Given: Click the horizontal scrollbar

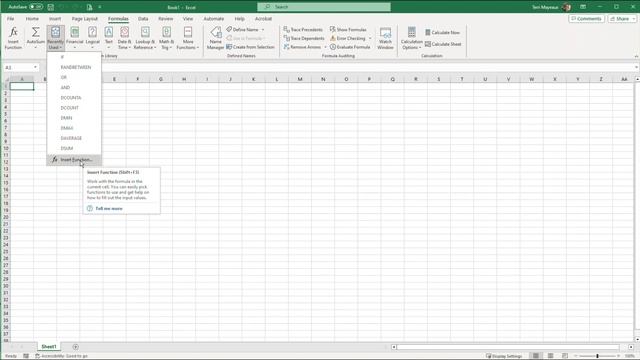Looking at the screenshot, I should [x=508, y=347].
